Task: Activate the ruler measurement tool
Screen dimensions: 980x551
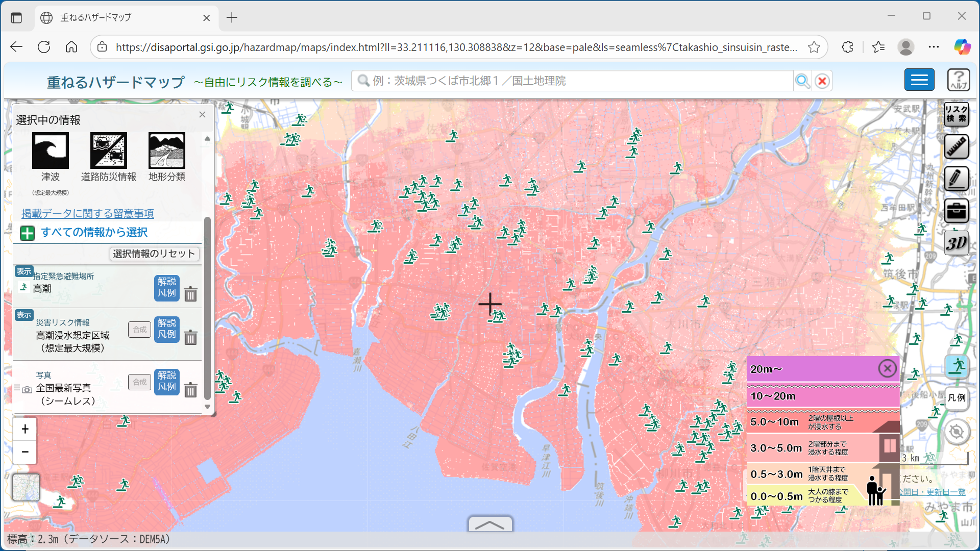Action: (x=955, y=147)
